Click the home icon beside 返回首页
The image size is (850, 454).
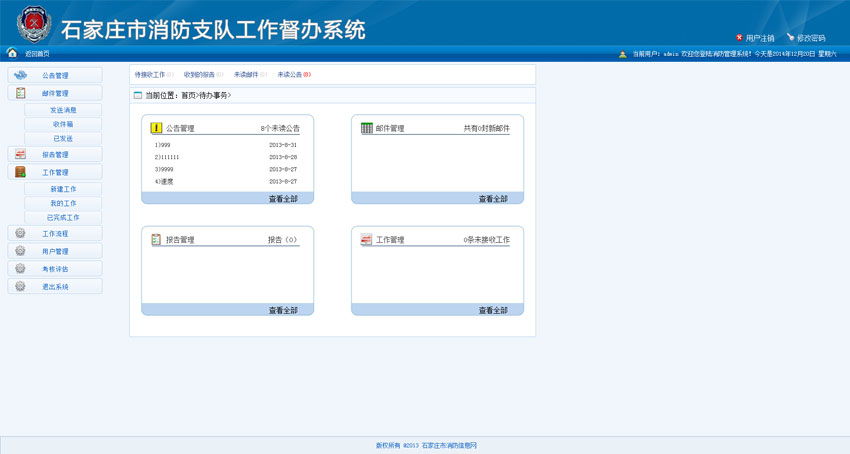[x=12, y=53]
